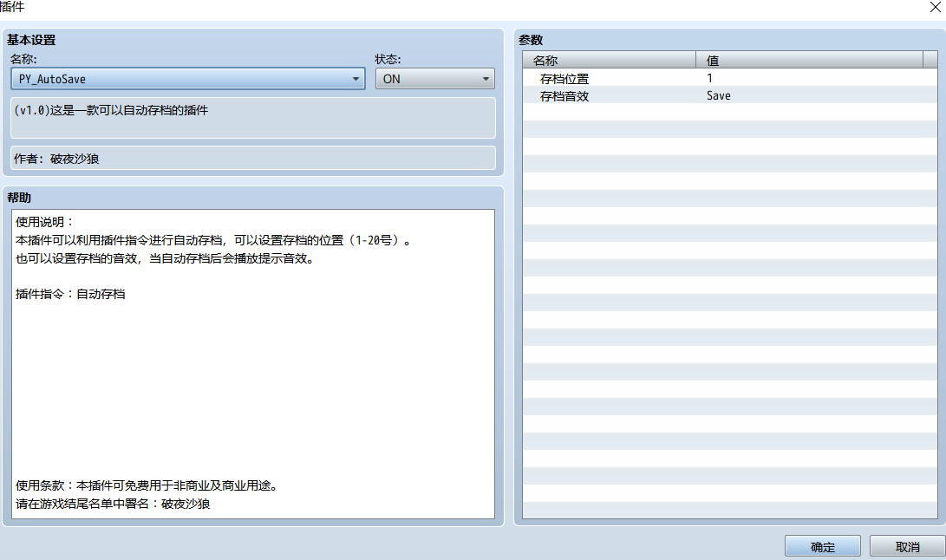
Task: Click the 值 column header in parameters
Action: point(810,61)
